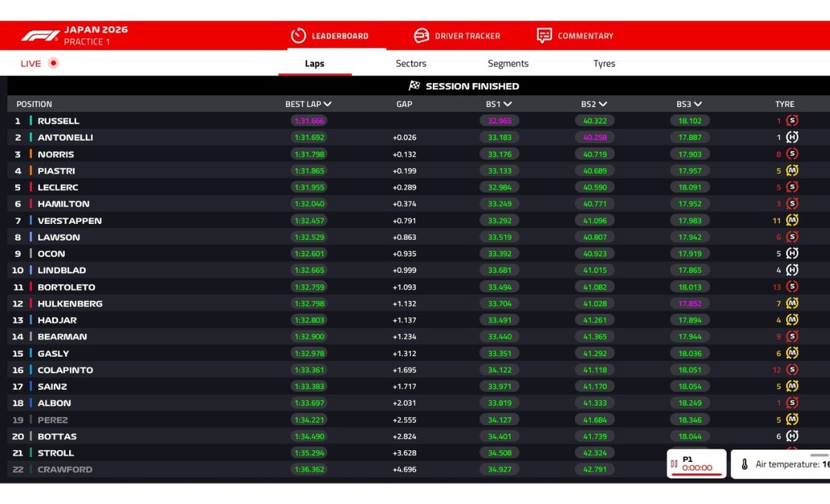Viewport: 830px width, 504px height.
Task: Switch to the Sectors tab
Action: tap(410, 63)
